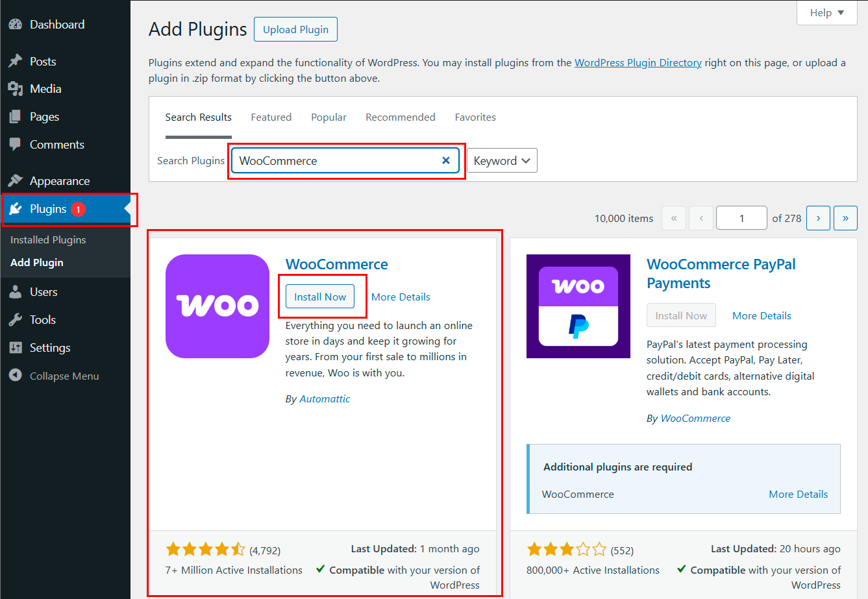Screen dimensions: 868x599
Task: Click the Appearance paintbrush icon
Action: 16,181
